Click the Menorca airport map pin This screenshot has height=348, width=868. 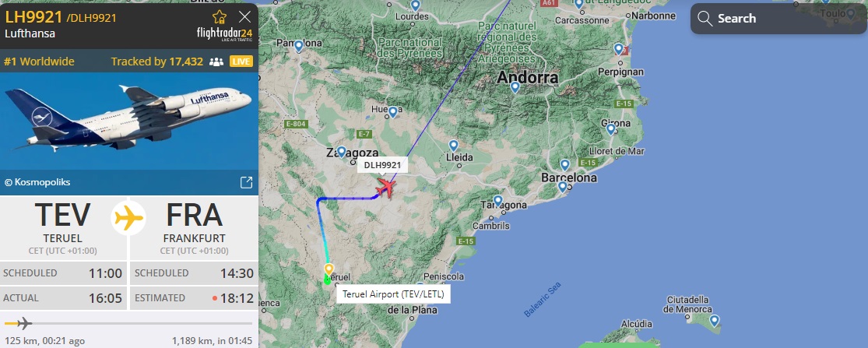click(x=715, y=321)
